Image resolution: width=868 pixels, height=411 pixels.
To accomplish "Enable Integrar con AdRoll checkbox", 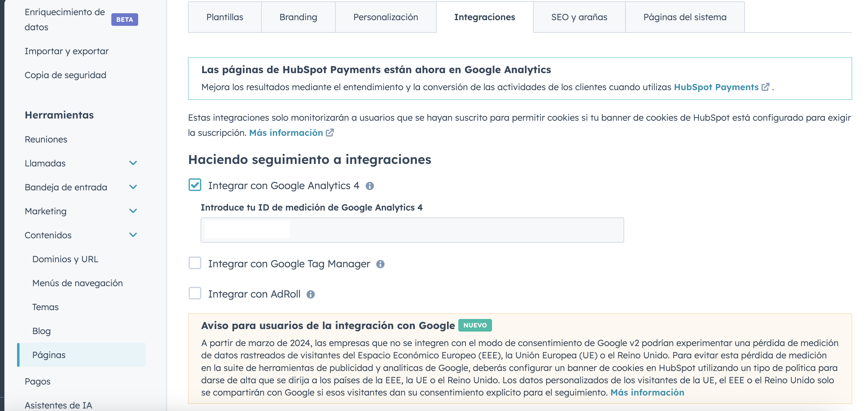I will [195, 293].
